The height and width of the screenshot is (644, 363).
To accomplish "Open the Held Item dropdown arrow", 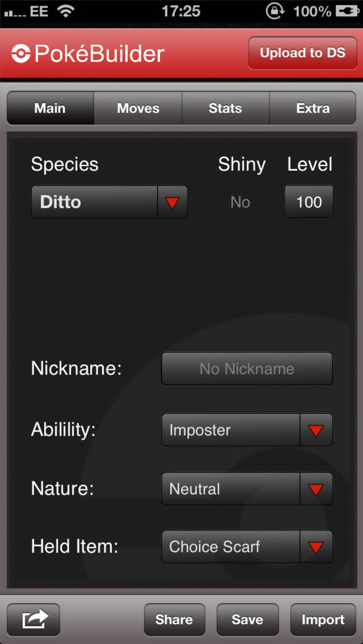I will (x=316, y=547).
